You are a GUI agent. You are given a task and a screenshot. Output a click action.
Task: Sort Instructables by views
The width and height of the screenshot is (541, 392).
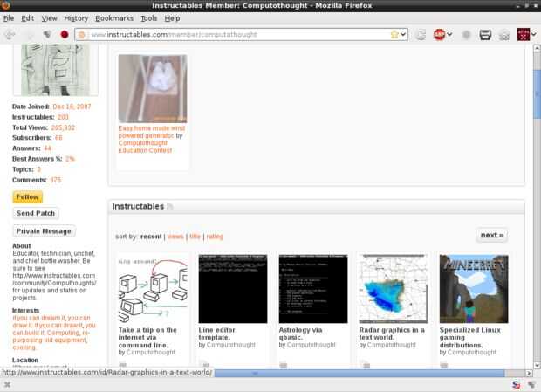175,237
